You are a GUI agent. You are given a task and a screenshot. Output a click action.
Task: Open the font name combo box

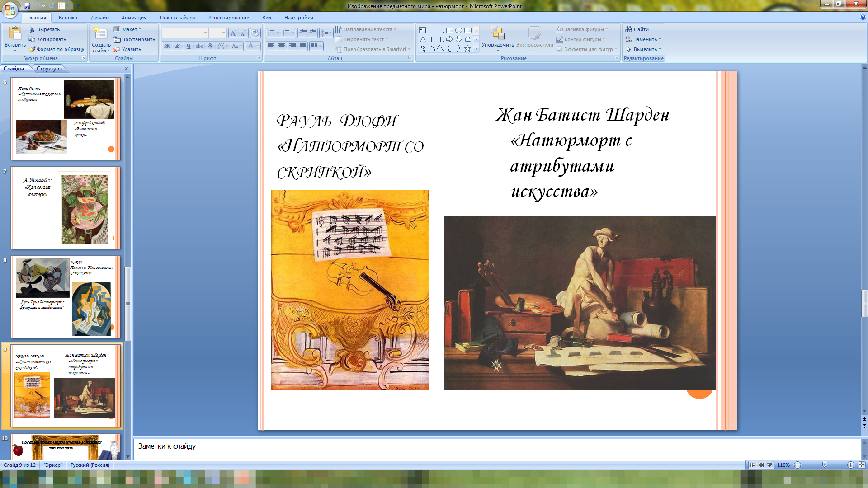click(x=185, y=33)
